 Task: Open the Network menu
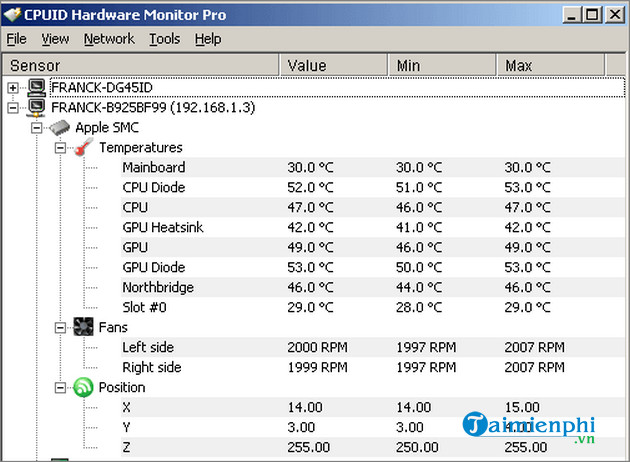[x=109, y=39]
